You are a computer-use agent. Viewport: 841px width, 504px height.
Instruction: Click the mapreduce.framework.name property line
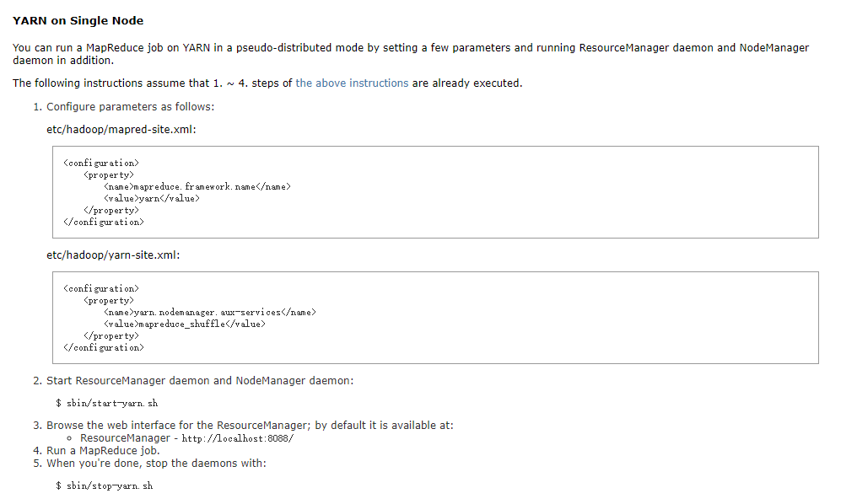197,186
